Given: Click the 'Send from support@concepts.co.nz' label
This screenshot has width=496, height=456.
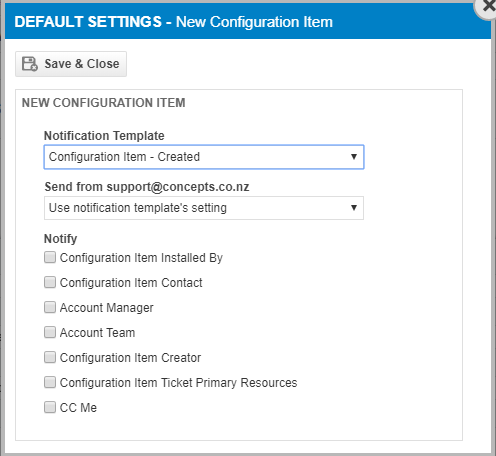Looking at the screenshot, I should [x=147, y=187].
